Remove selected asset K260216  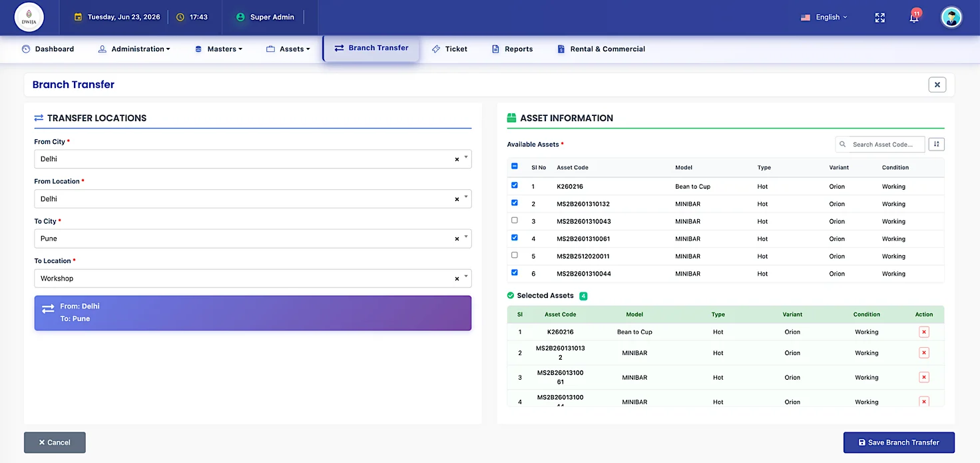[923, 332]
